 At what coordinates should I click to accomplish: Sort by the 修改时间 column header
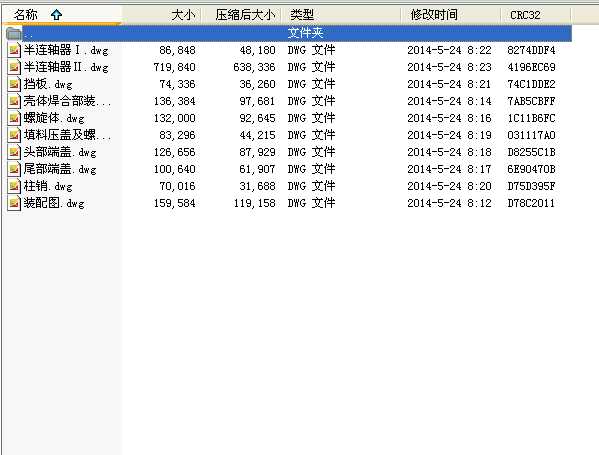451,15
